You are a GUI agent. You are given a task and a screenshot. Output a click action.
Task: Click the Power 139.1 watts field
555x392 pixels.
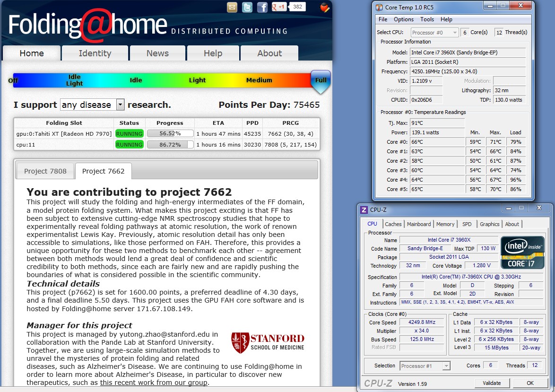point(437,132)
